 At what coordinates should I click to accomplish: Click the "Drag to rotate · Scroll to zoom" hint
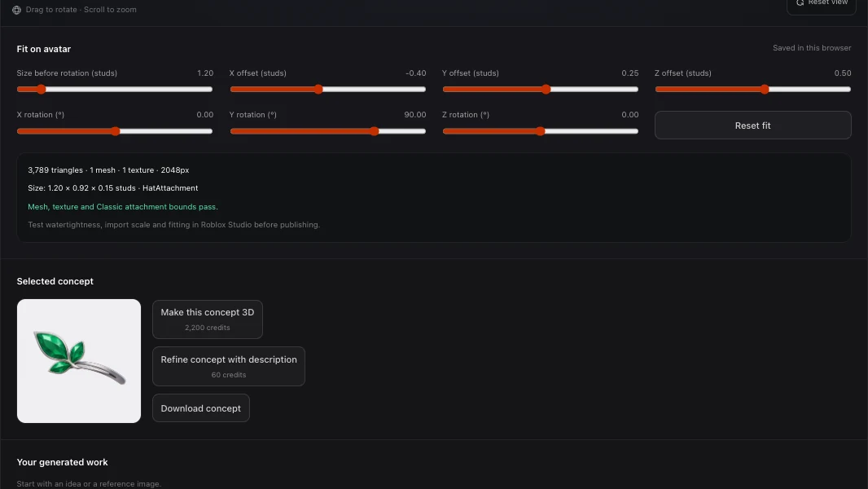click(x=81, y=10)
